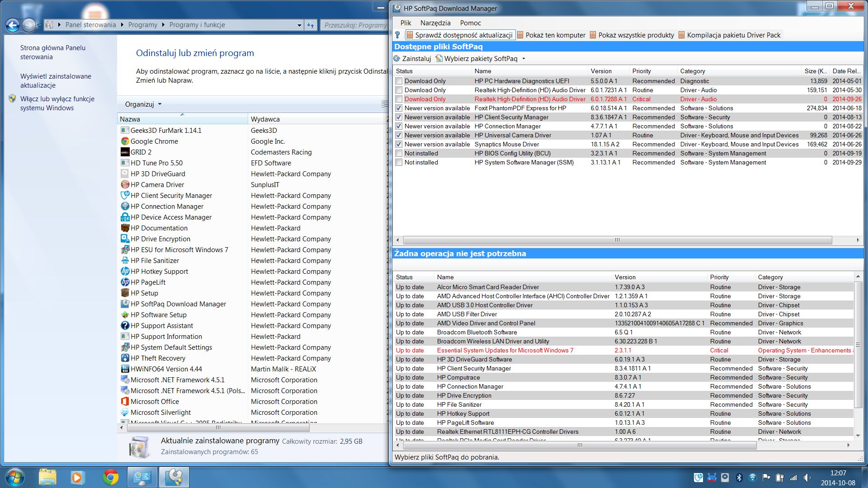Click the Start menu orb
Viewport: 868px width, 488px height.
14,477
